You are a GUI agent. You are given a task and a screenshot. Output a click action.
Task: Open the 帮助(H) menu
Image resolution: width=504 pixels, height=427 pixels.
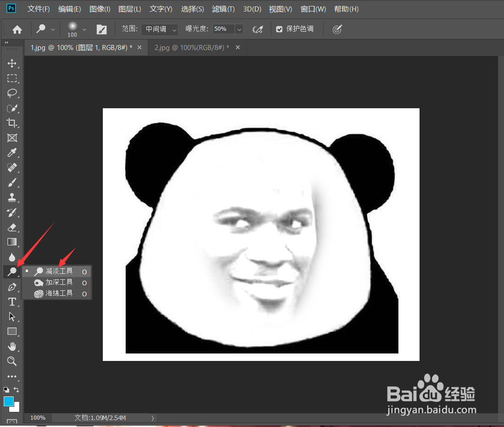[x=346, y=9]
